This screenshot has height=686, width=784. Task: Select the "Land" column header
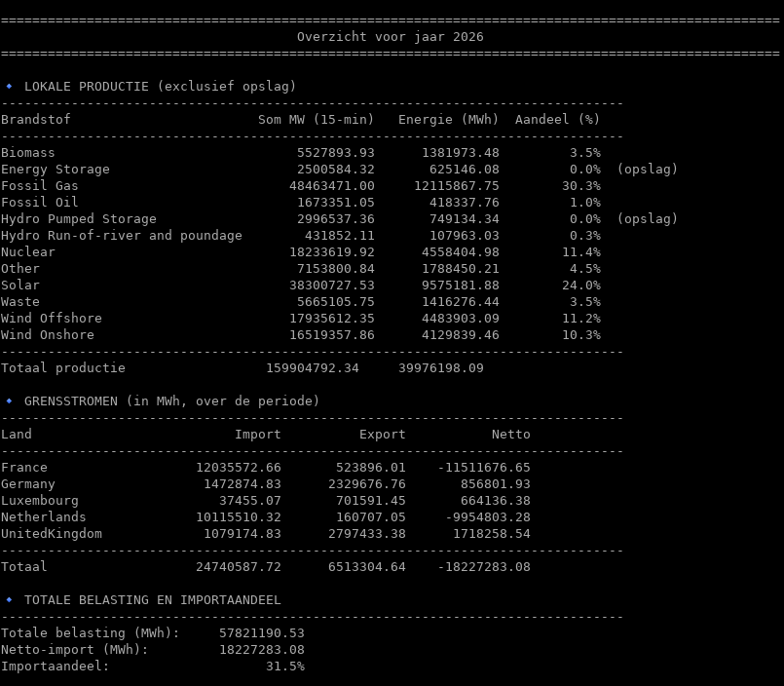click(x=16, y=434)
